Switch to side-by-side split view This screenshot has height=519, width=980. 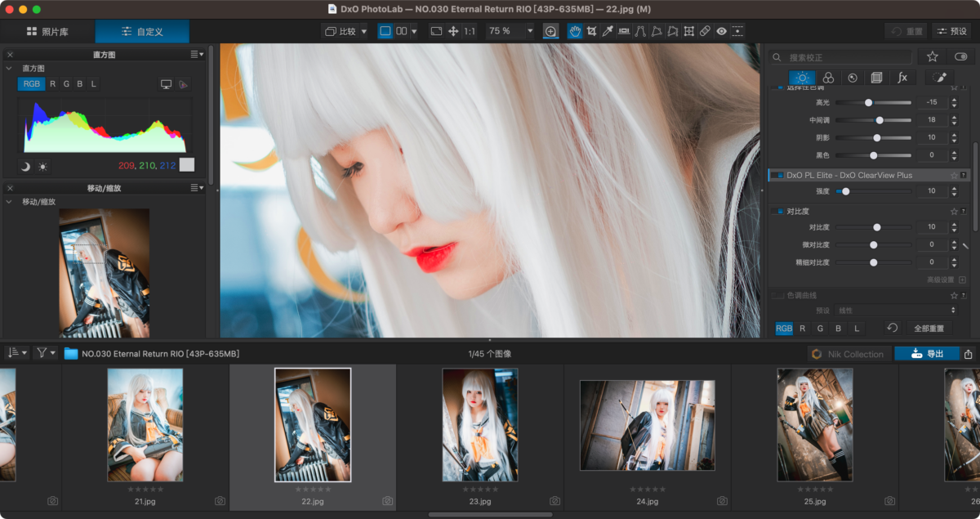(x=402, y=31)
